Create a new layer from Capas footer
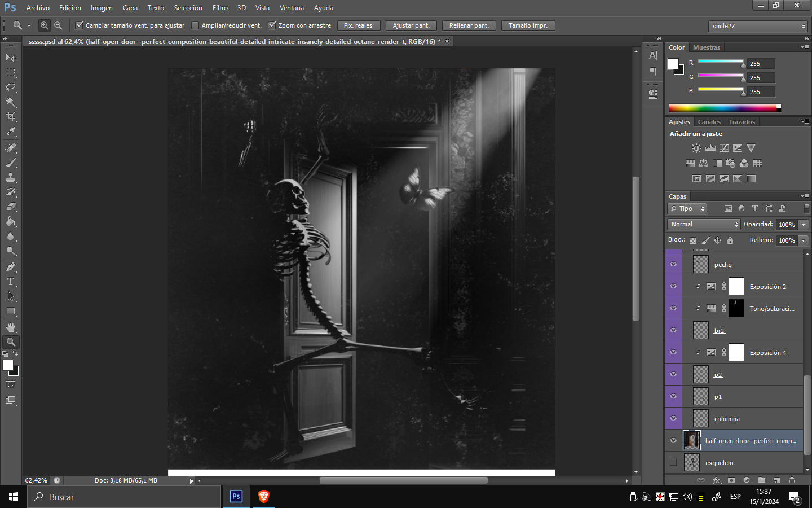812x508 pixels. tap(777, 480)
